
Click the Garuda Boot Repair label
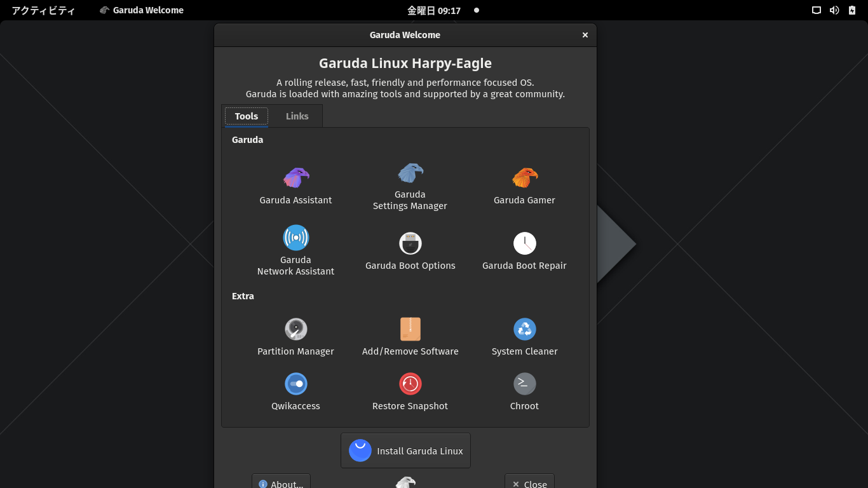click(x=525, y=266)
